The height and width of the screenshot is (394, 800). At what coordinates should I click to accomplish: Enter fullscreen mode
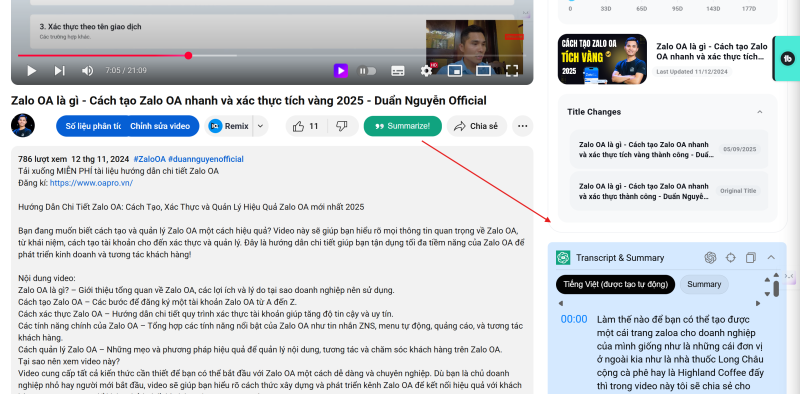point(512,71)
